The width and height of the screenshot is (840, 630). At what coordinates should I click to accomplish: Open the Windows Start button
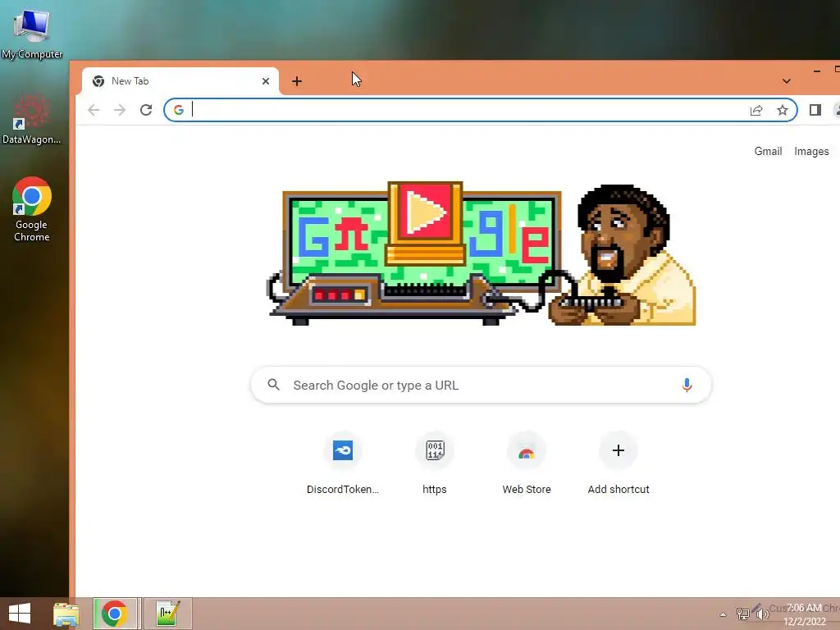(x=20, y=614)
